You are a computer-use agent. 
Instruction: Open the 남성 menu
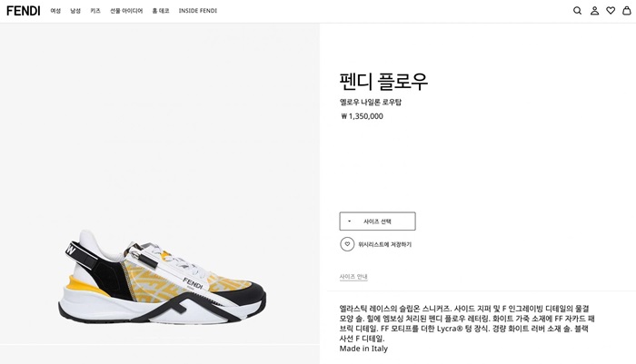pos(75,11)
